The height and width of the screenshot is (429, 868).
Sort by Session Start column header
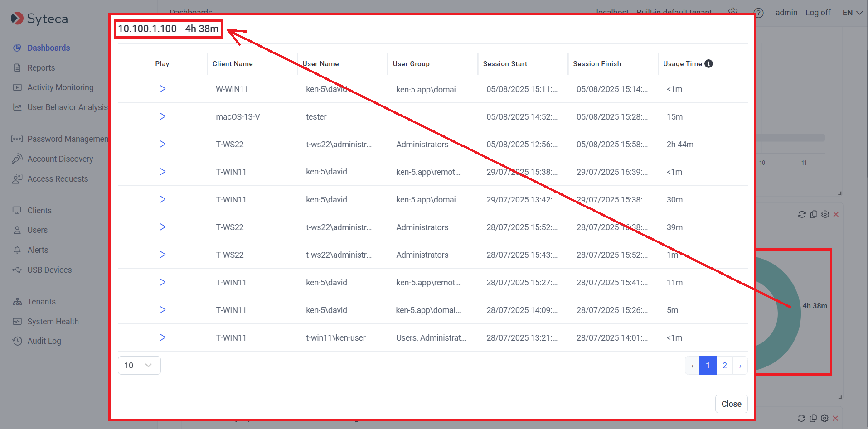pyautogui.click(x=505, y=64)
